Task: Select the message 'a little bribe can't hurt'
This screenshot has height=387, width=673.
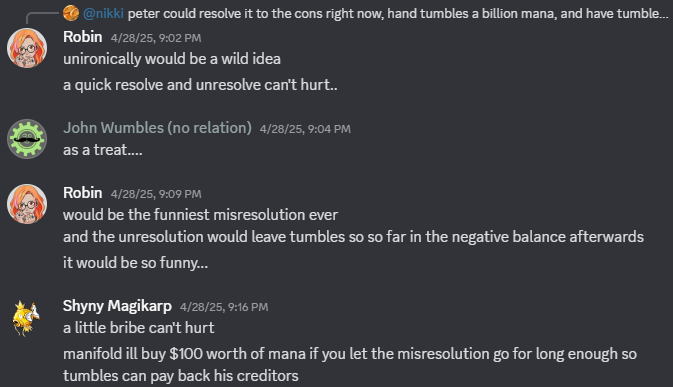Action: tap(139, 328)
